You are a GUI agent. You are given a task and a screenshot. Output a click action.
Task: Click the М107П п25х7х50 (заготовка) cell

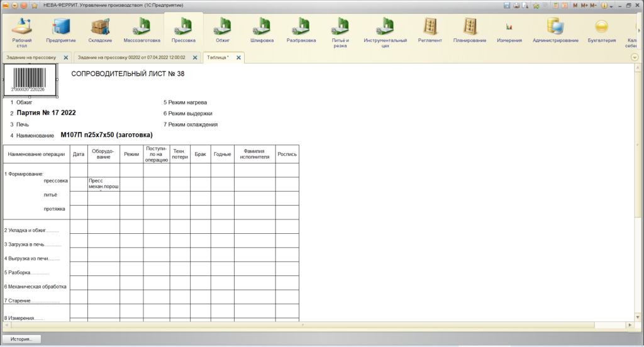pyautogui.click(x=106, y=135)
